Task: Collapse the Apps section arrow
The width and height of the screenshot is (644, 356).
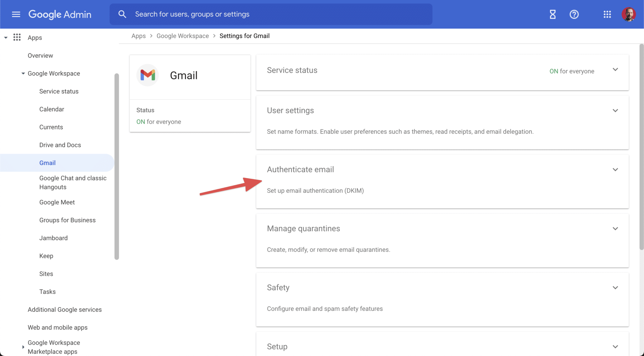Action: (x=6, y=38)
